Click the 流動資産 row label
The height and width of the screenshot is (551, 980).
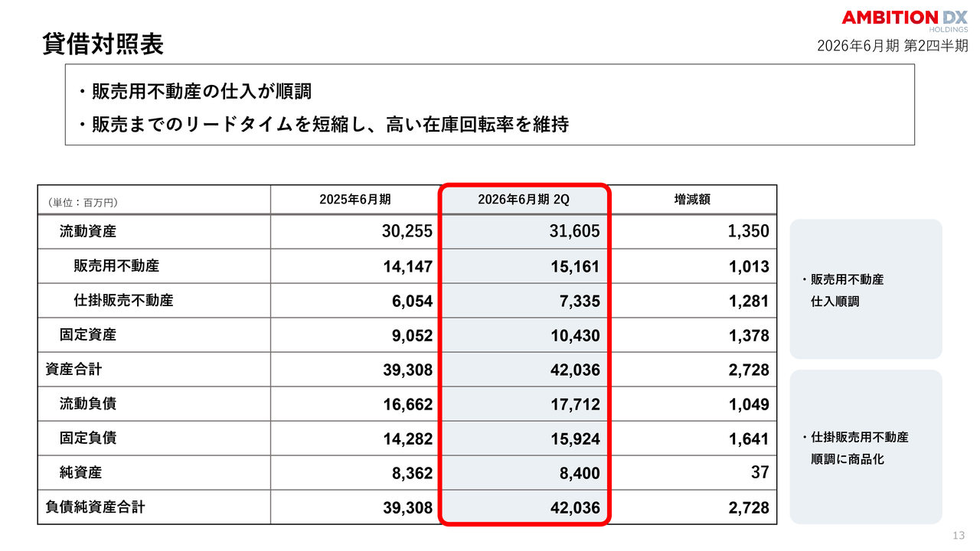(x=88, y=231)
